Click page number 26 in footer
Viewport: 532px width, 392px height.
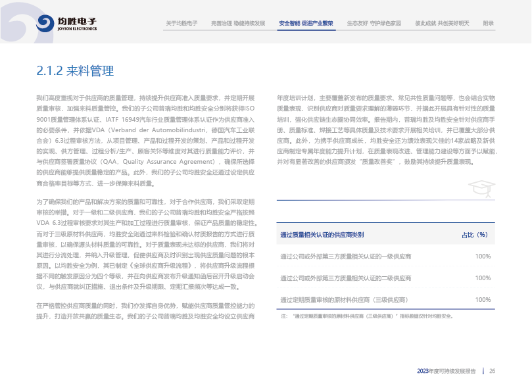tap(491, 371)
